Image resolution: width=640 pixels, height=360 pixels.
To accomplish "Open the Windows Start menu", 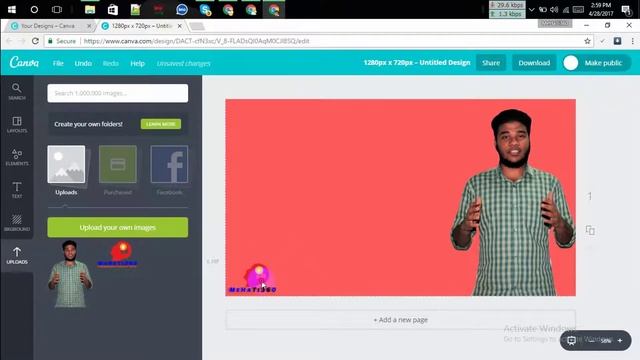I will click(11, 9).
